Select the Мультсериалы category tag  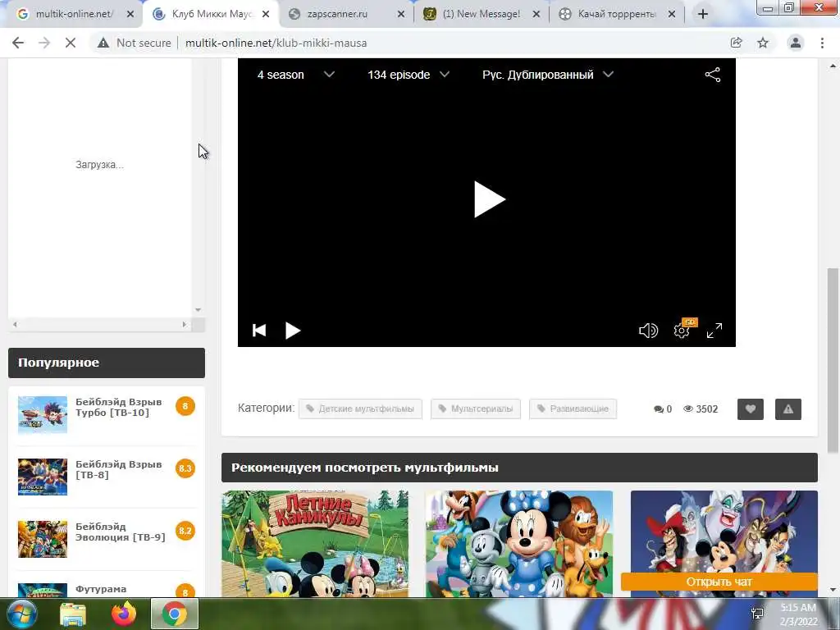(x=476, y=409)
